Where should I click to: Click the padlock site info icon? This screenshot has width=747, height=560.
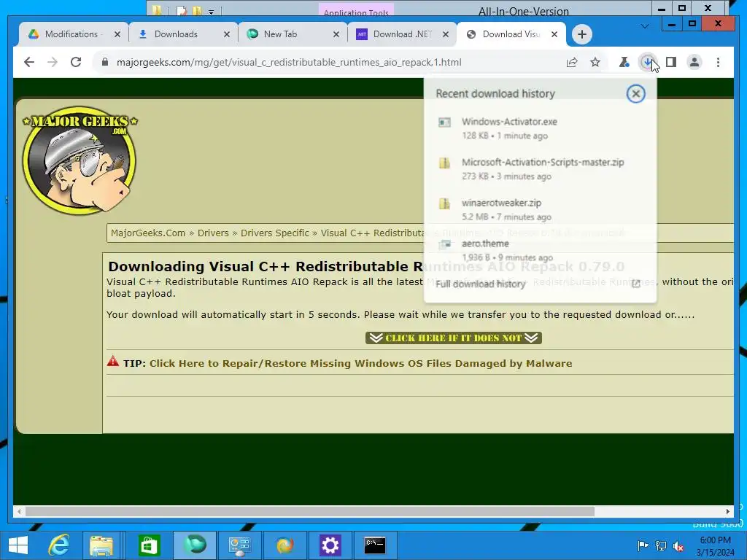click(105, 62)
